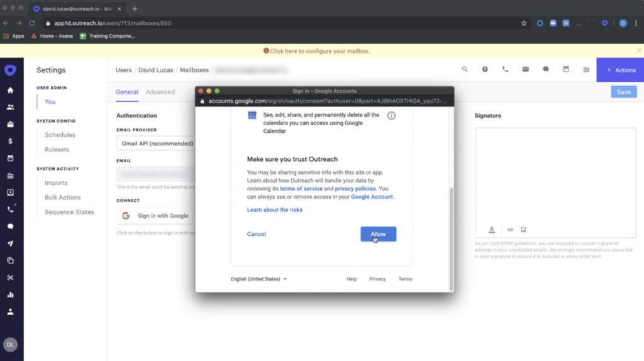Open the Email Provider Gmail API dropdown
The height and width of the screenshot is (361, 644).
(156, 143)
